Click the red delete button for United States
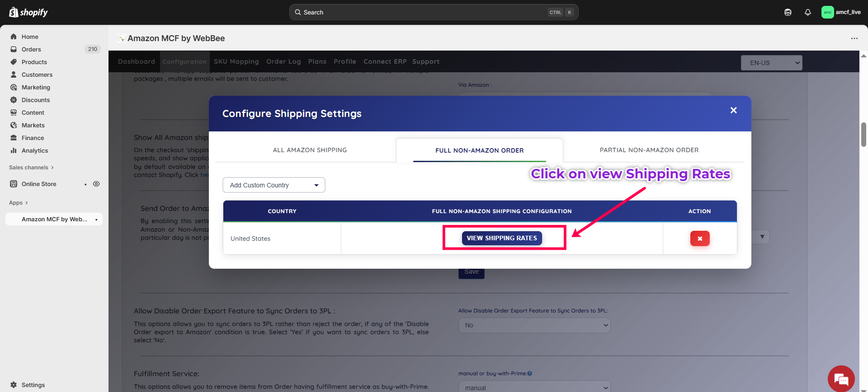 pos(699,238)
